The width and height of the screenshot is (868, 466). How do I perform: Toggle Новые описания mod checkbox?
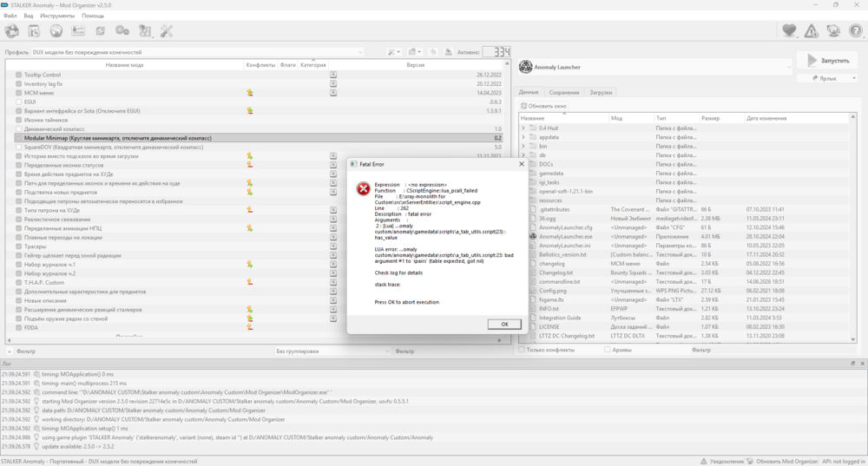tap(19, 300)
